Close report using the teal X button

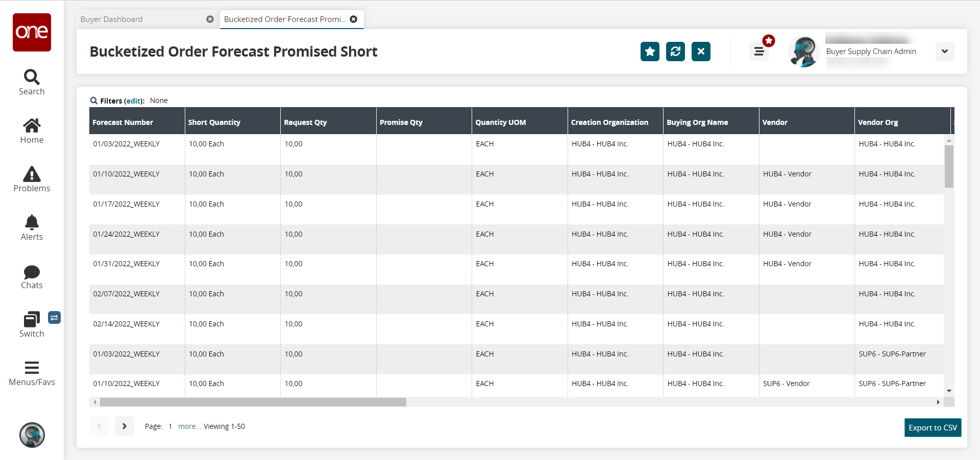pos(701,52)
